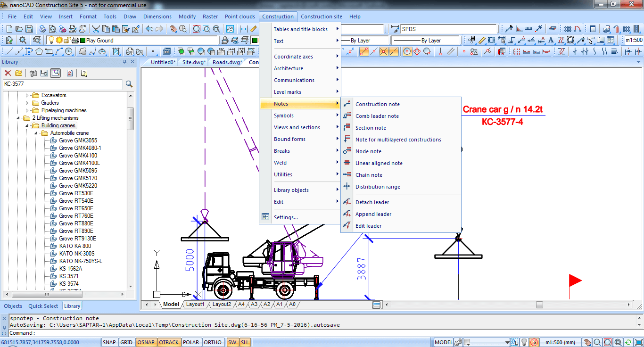Expand the Graders folder
The height and width of the screenshot is (347, 644).
tap(27, 103)
